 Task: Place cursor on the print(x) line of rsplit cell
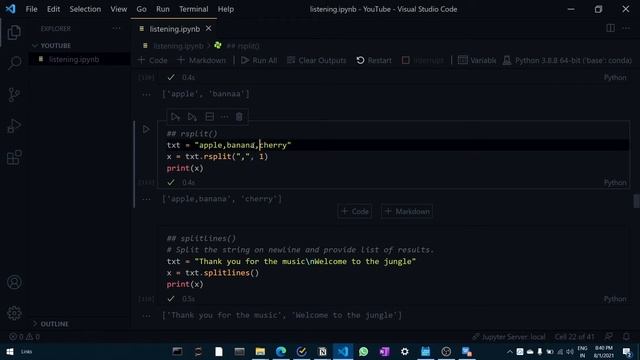pyautogui.click(x=185, y=168)
